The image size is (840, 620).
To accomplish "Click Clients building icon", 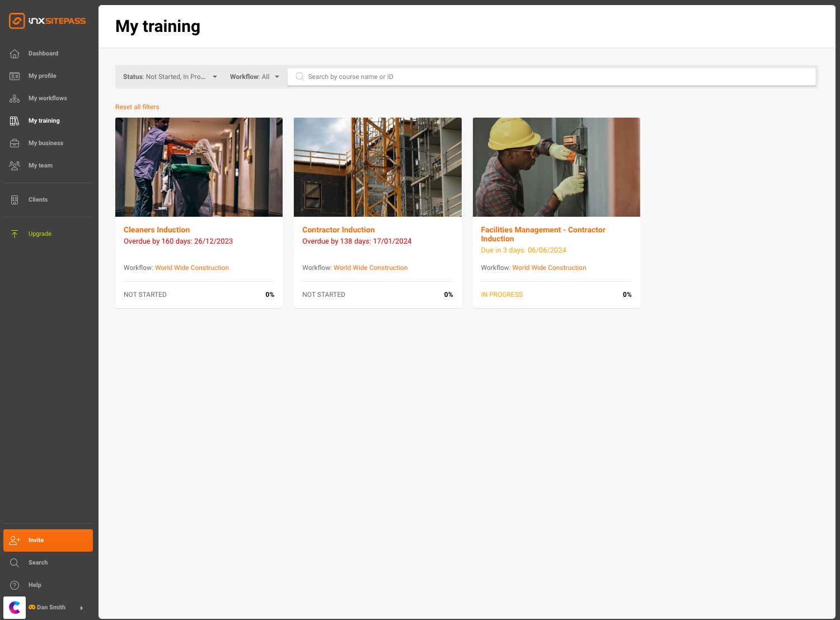I will [15, 200].
